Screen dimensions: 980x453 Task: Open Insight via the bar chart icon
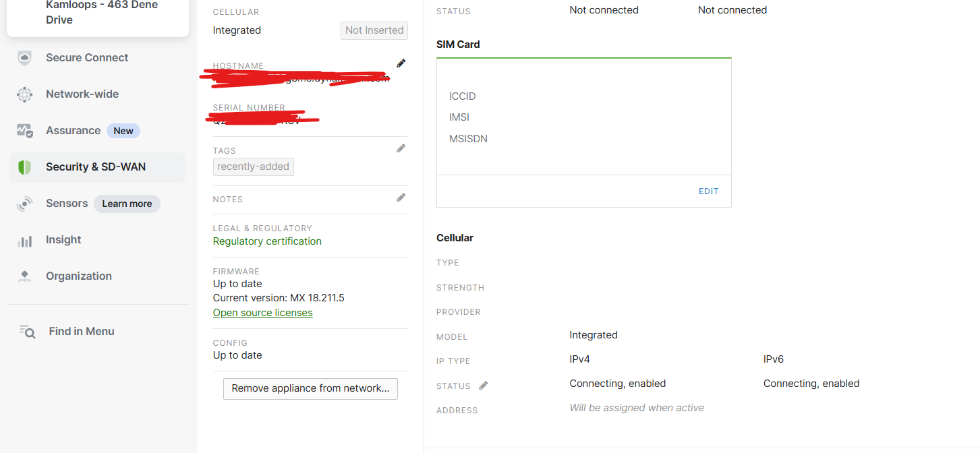pos(24,239)
